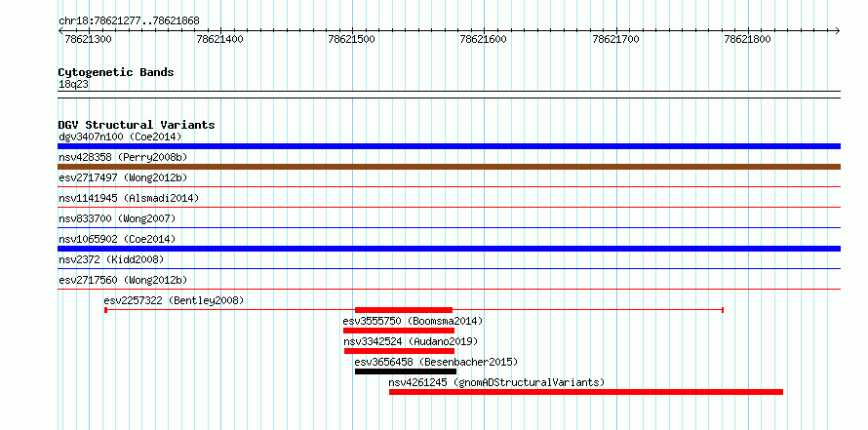
Task: Open variant nsv1065902 (Coe2014) label
Action: point(117,239)
